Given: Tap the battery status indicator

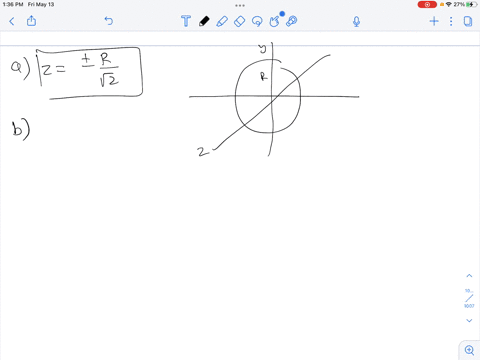Looking at the screenshot, I should tap(471, 5).
